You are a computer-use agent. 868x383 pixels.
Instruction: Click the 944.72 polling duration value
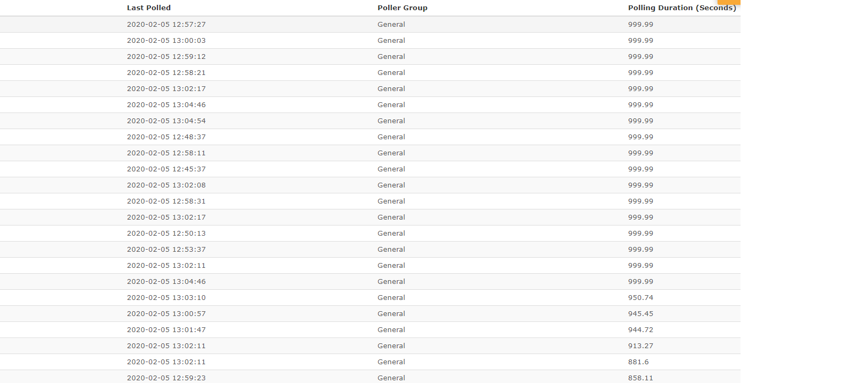tap(640, 330)
